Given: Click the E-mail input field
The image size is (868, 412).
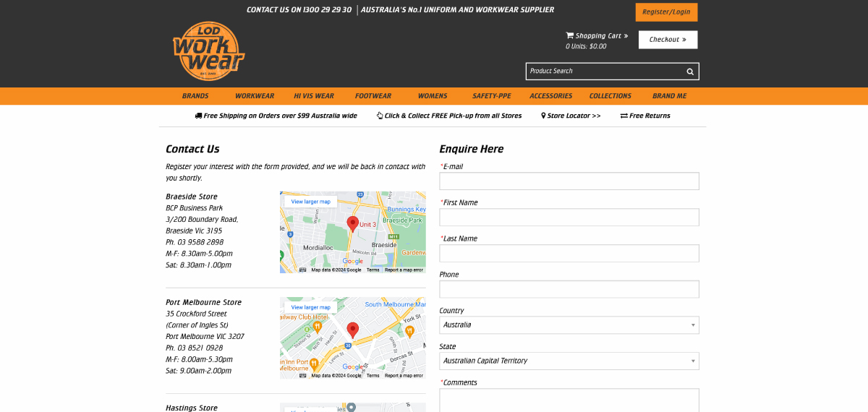Looking at the screenshot, I should pyautogui.click(x=569, y=181).
